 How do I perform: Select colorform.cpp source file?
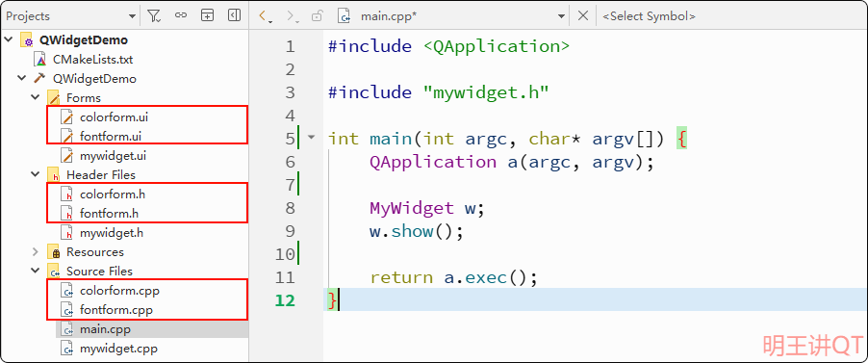tap(120, 291)
